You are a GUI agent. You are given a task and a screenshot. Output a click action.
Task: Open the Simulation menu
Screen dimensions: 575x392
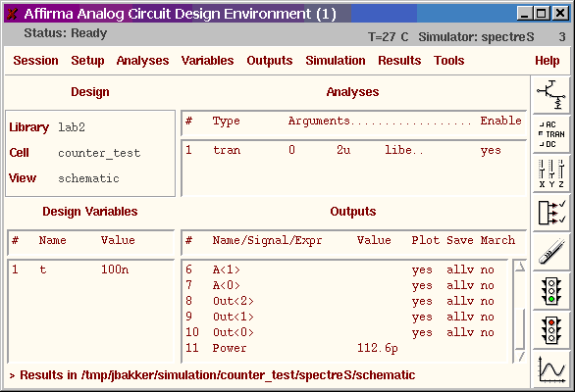pos(336,61)
